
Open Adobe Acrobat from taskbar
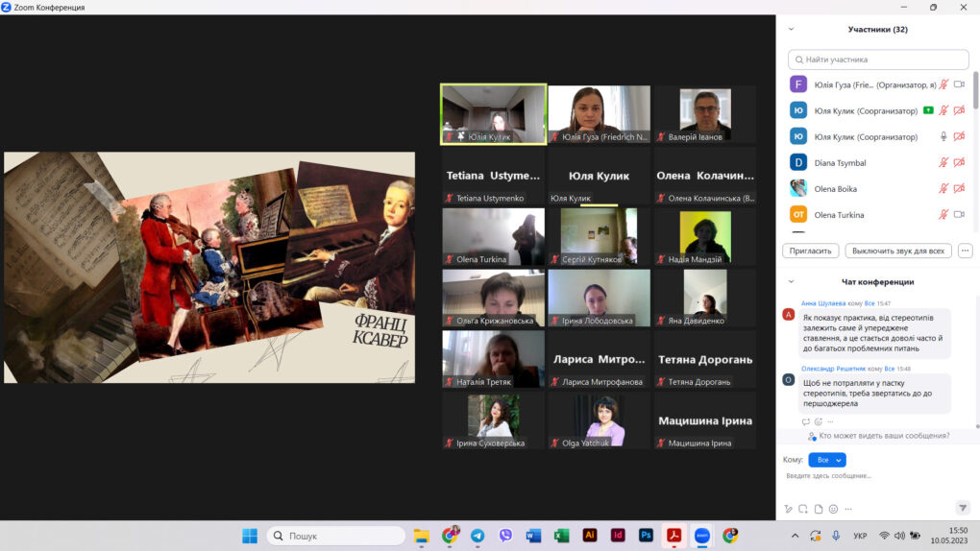(x=674, y=536)
